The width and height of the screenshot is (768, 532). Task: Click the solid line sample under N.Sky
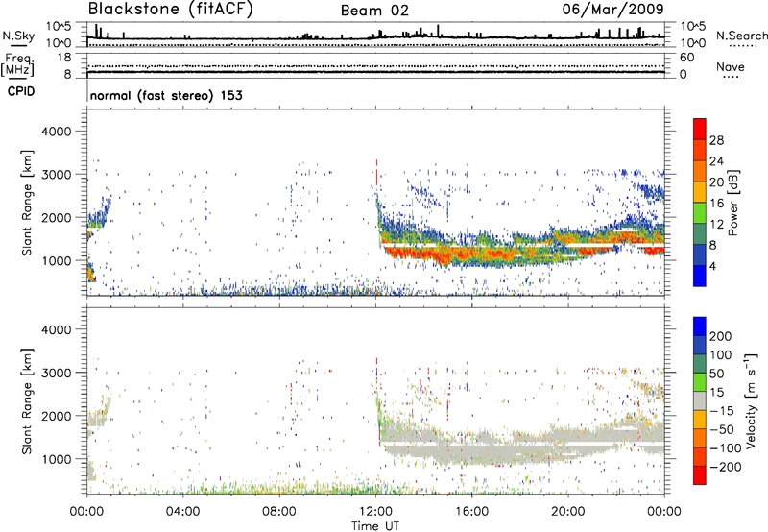click(18, 45)
